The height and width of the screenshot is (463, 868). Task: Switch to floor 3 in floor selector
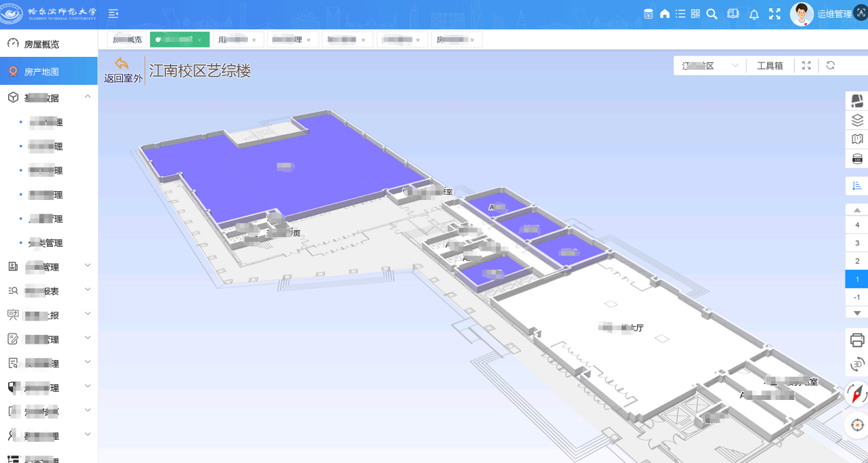[x=856, y=243]
